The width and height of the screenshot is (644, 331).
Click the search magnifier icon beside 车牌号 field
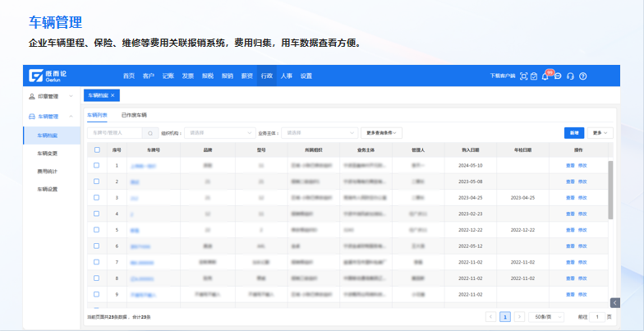pyautogui.click(x=150, y=132)
